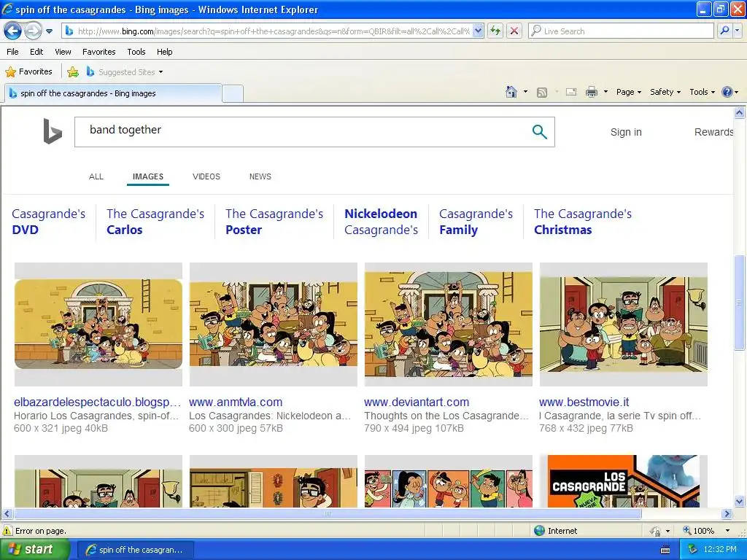This screenshot has height=560, width=747.
Task: Click the horizontal scrollbar right arrow
Action: tap(727, 514)
